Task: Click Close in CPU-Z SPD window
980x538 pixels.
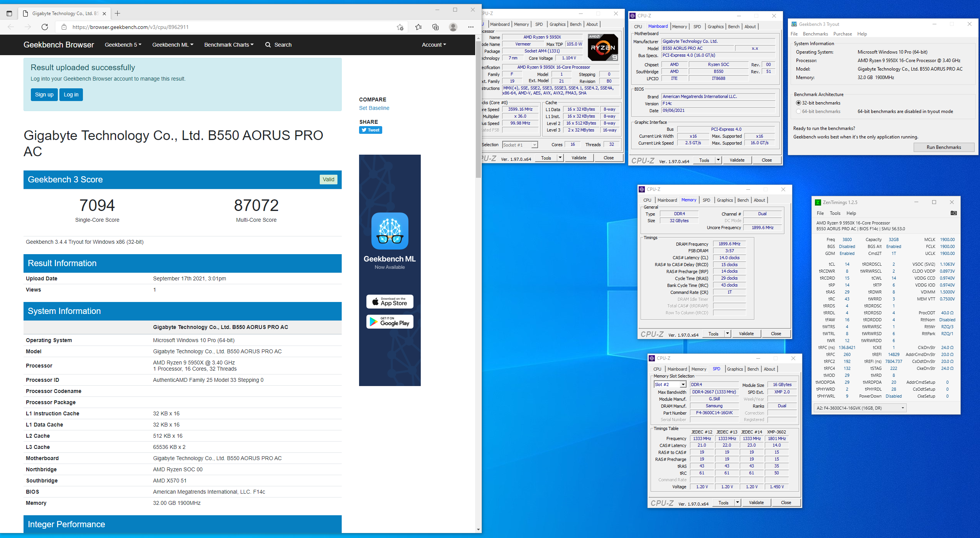Action: (786, 503)
